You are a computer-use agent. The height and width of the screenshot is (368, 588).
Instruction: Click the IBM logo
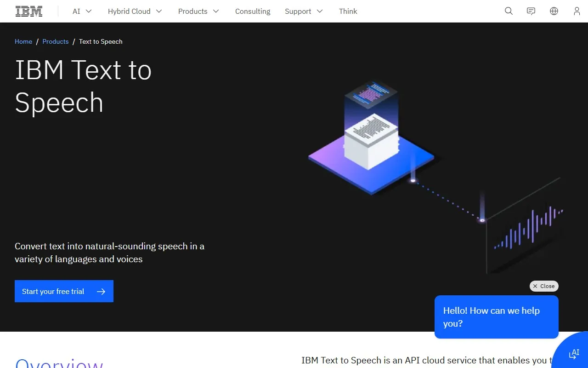(x=28, y=11)
